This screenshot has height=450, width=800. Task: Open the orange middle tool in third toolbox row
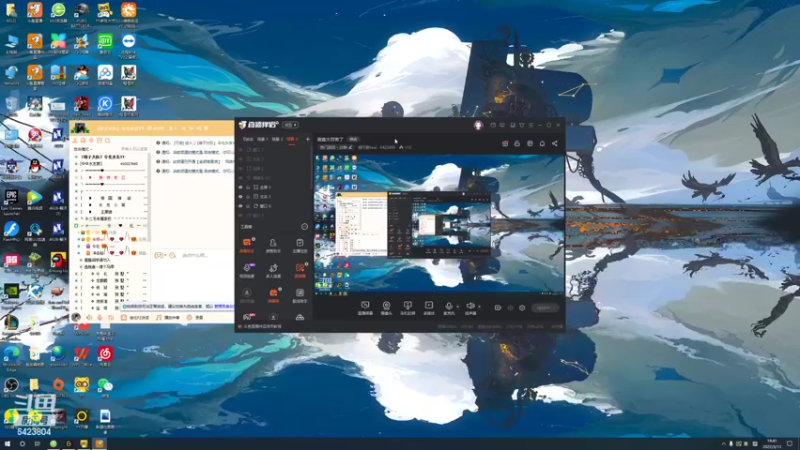(x=273, y=295)
